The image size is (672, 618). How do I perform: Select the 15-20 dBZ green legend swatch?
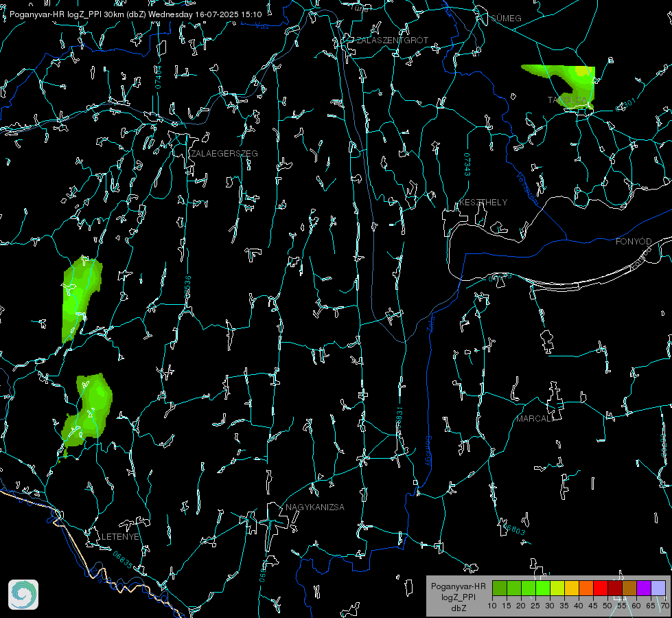[514, 588]
